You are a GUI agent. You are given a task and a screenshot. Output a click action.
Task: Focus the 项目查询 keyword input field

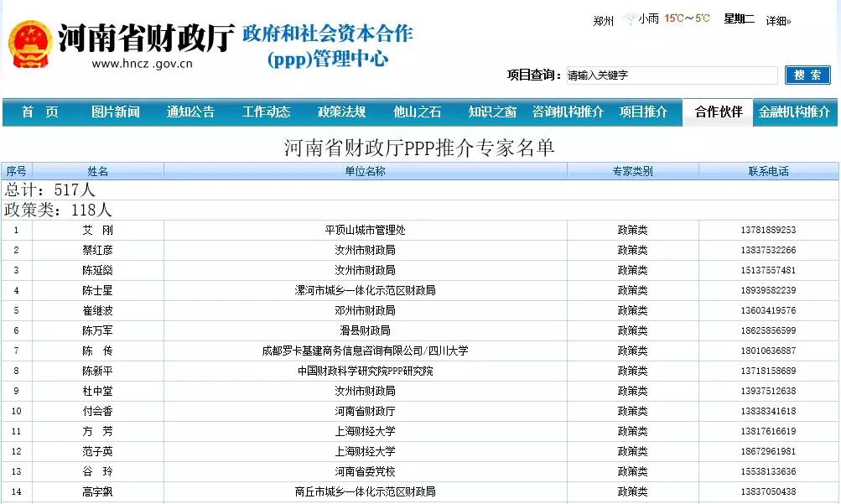(672, 75)
